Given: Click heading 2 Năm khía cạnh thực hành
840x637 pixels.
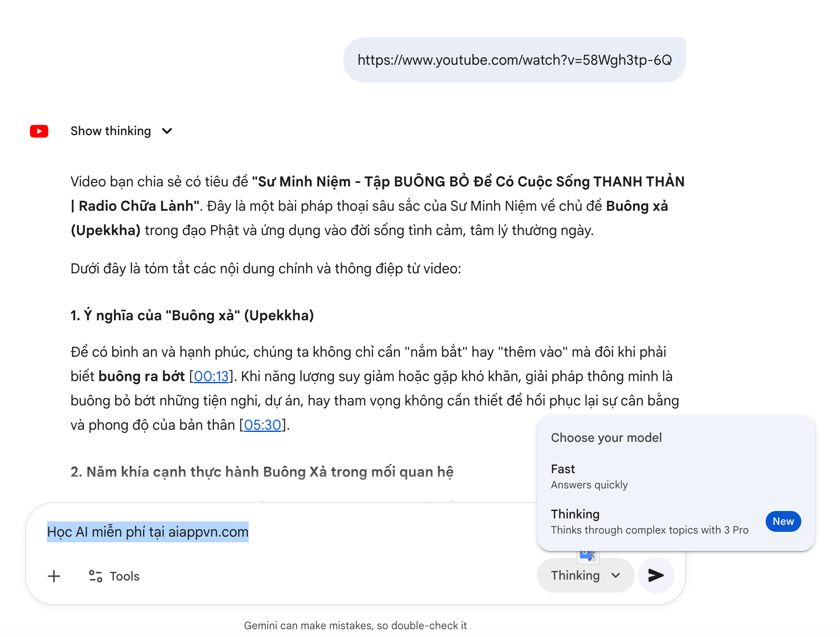Looking at the screenshot, I should point(262,472).
